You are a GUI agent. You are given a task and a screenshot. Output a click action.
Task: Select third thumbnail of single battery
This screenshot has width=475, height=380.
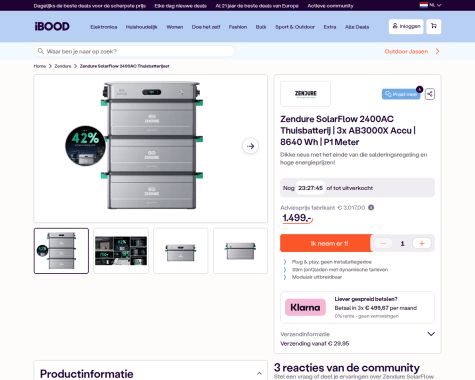(x=181, y=251)
